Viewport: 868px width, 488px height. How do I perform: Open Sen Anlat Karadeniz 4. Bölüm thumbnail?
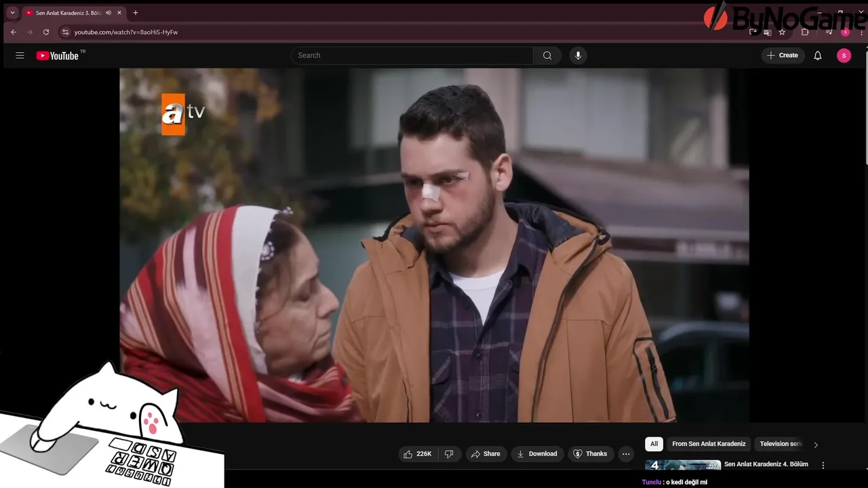683,465
